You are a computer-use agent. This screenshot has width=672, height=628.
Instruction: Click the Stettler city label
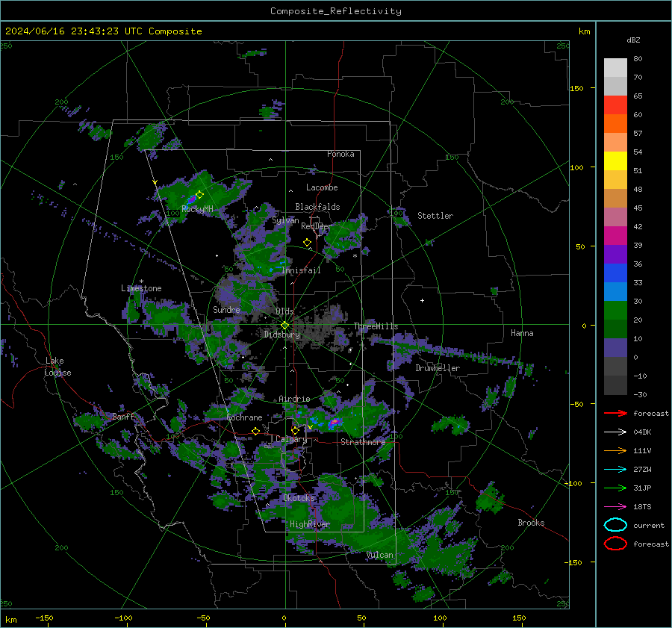(435, 216)
